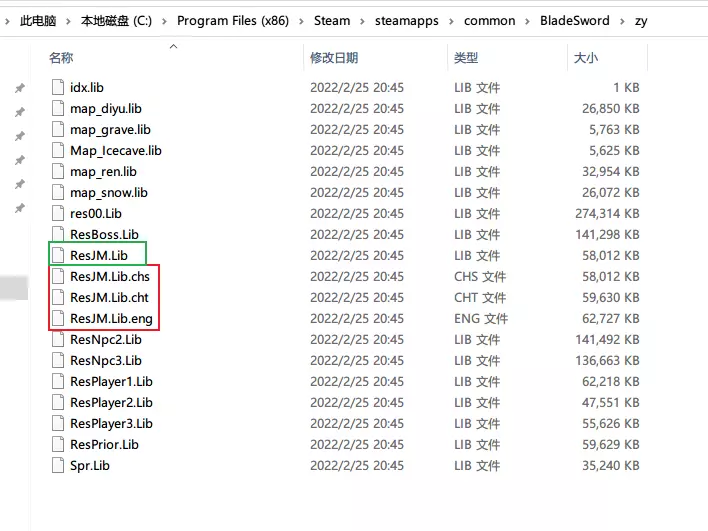
Task: Select the file name ResPlayer2.Lib
Action: click(111, 402)
